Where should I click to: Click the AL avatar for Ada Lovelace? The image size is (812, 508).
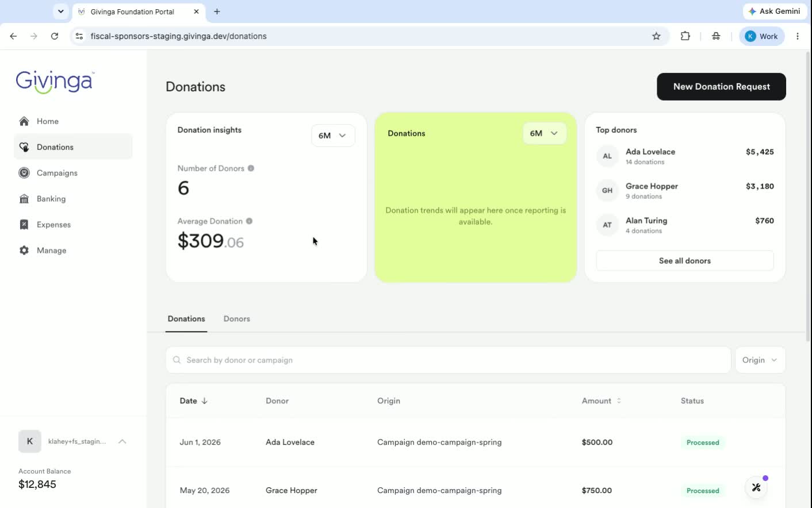coord(607,156)
